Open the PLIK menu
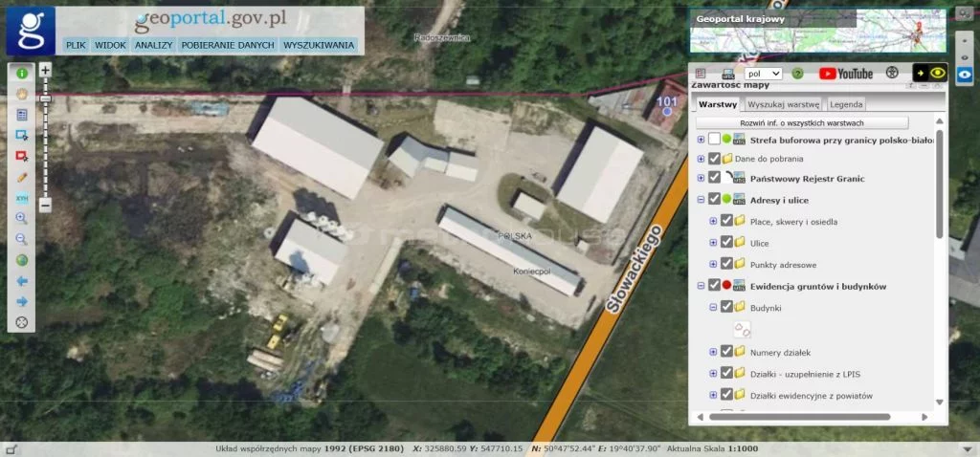Image resolution: width=980 pixels, height=457 pixels. [x=76, y=45]
